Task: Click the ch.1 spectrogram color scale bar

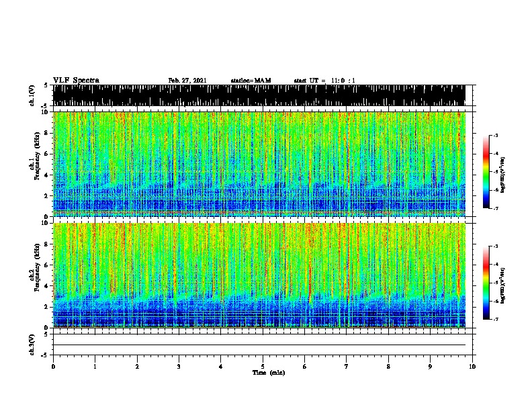Action: [486, 172]
